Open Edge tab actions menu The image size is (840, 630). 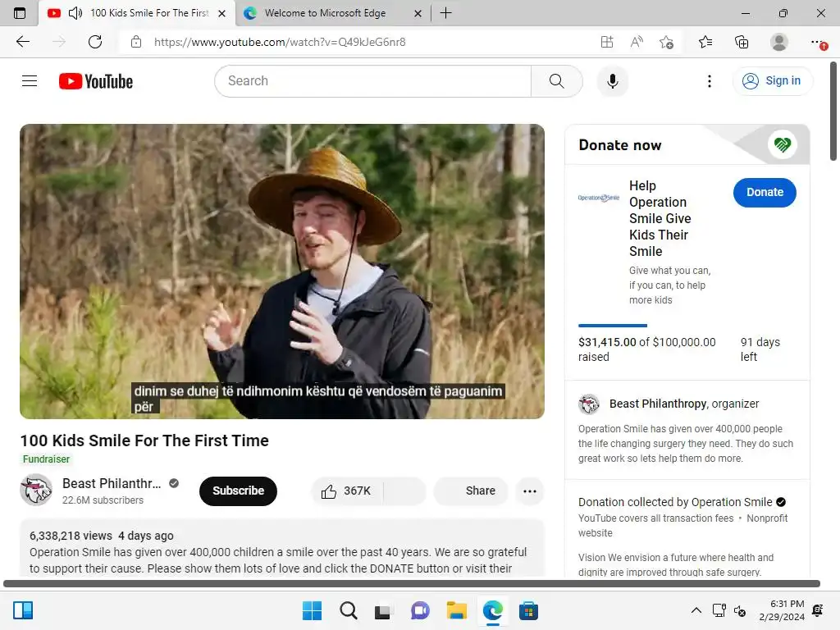coord(20,13)
